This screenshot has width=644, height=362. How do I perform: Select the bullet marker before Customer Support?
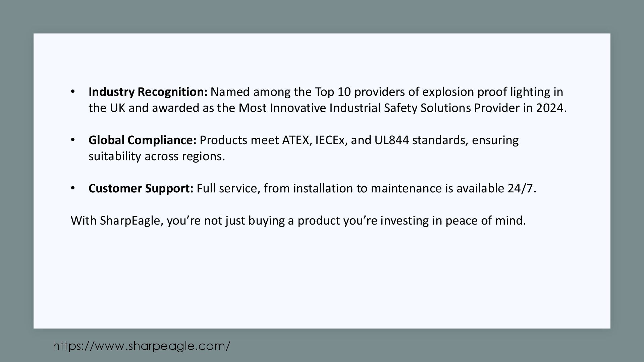point(73,188)
